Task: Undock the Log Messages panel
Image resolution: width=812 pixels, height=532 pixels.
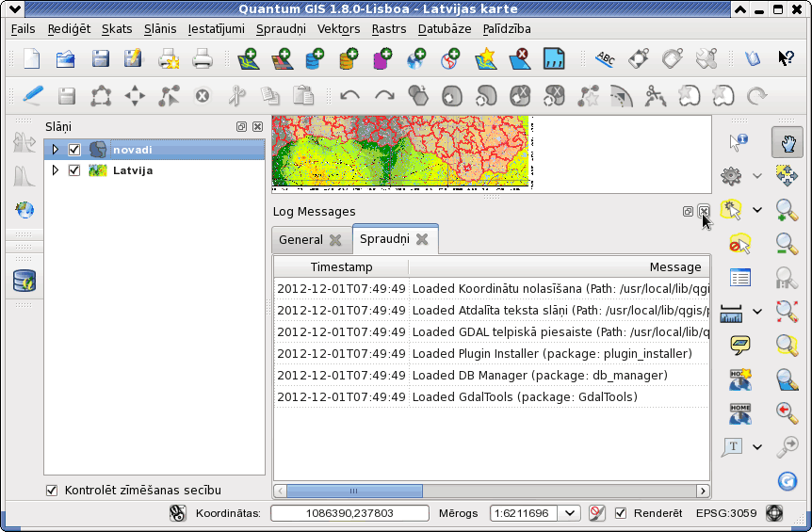Action: coord(688,211)
